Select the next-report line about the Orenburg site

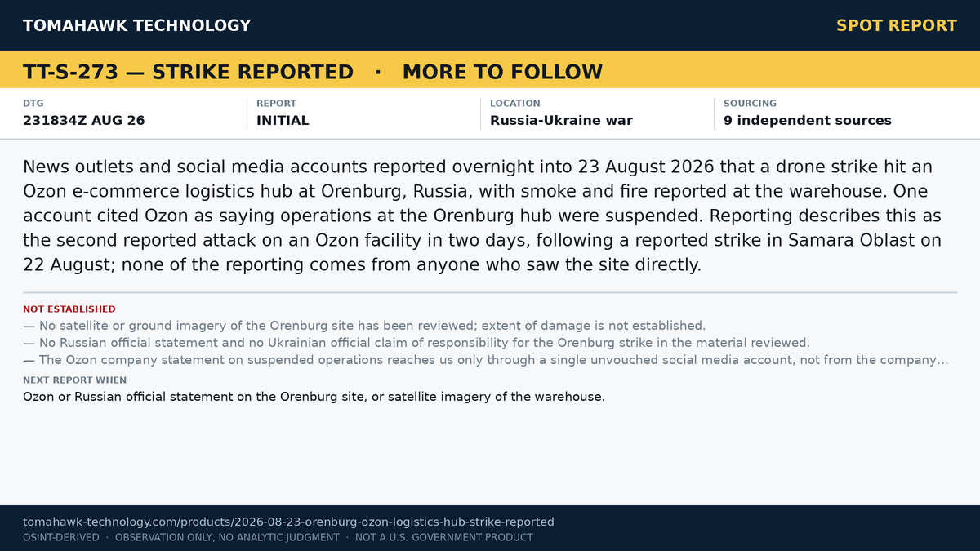314,397
